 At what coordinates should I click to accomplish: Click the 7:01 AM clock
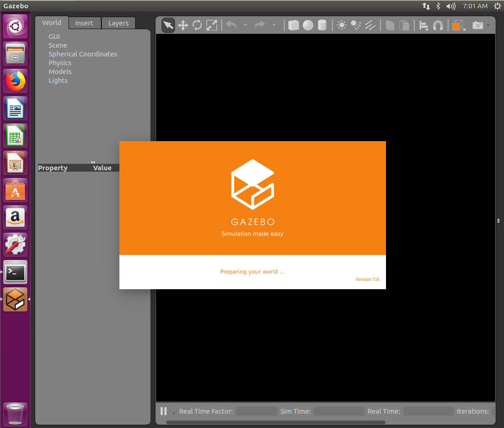pos(475,6)
